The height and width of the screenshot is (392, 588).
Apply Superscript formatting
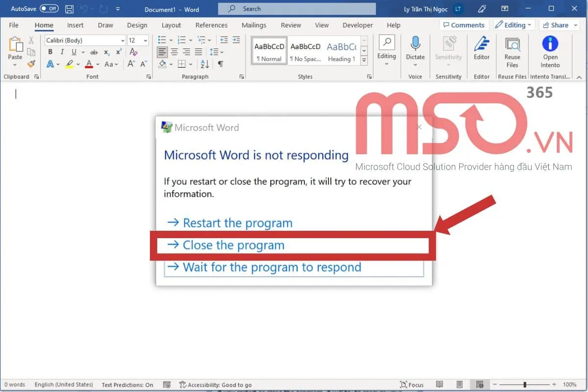pyautogui.click(x=119, y=52)
